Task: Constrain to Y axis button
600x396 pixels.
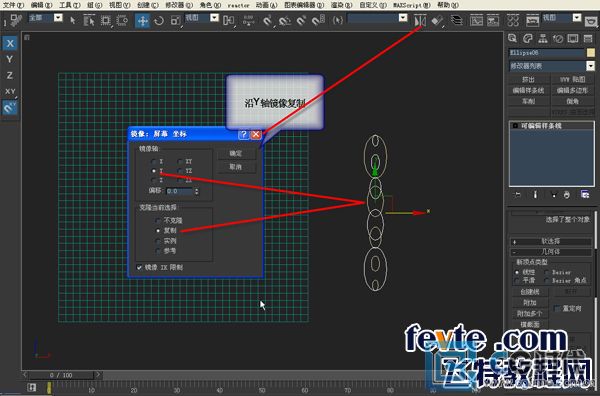Action: coord(10,59)
